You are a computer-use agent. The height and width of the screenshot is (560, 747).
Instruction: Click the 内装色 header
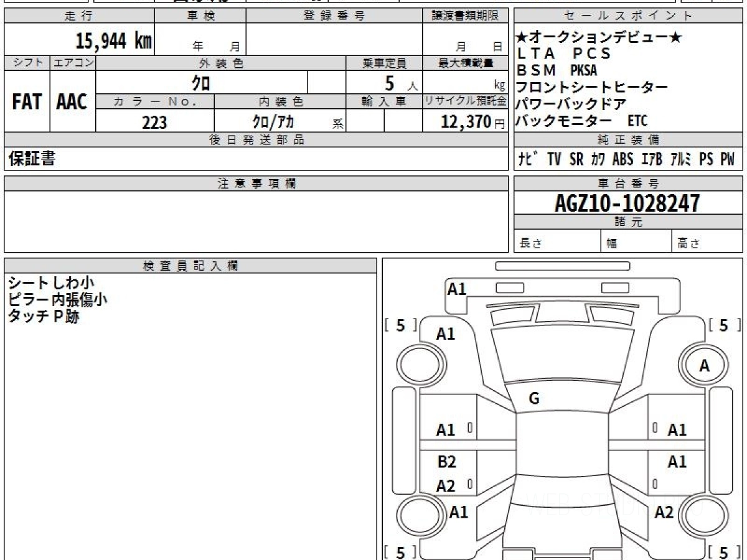pyautogui.click(x=280, y=101)
